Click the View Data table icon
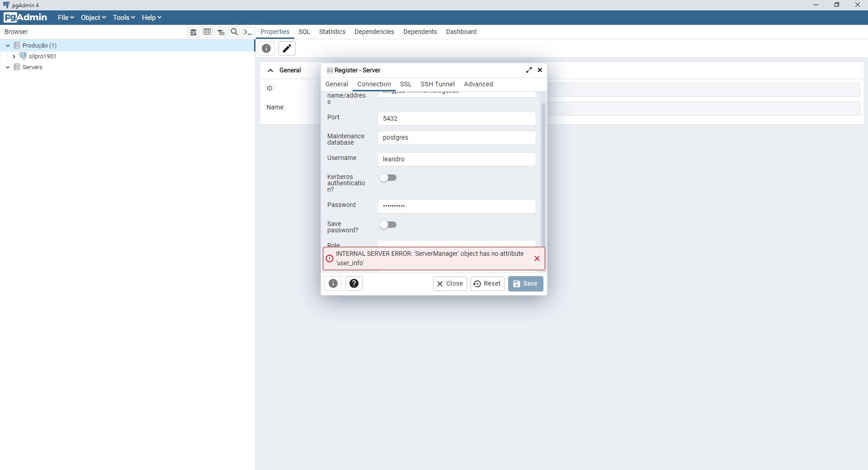This screenshot has width=868, height=470. pyautogui.click(x=207, y=32)
